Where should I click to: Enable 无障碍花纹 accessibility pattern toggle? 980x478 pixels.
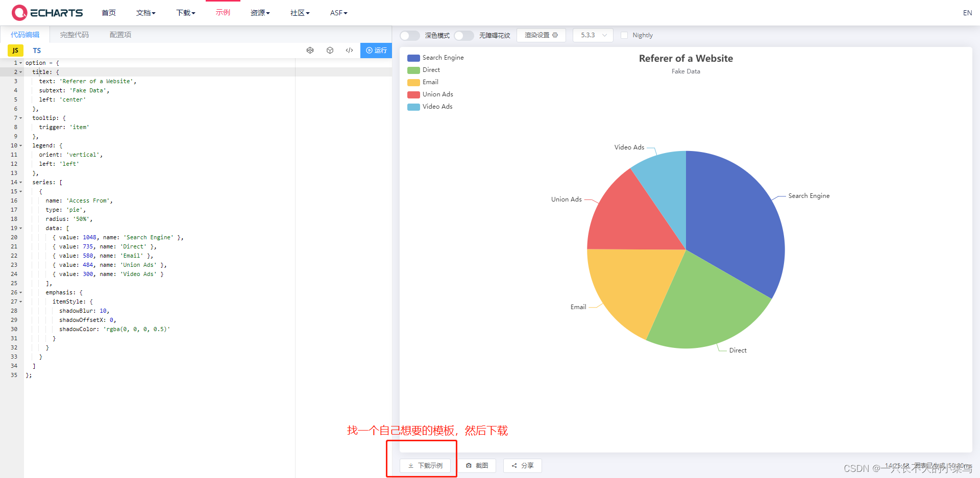tap(463, 35)
